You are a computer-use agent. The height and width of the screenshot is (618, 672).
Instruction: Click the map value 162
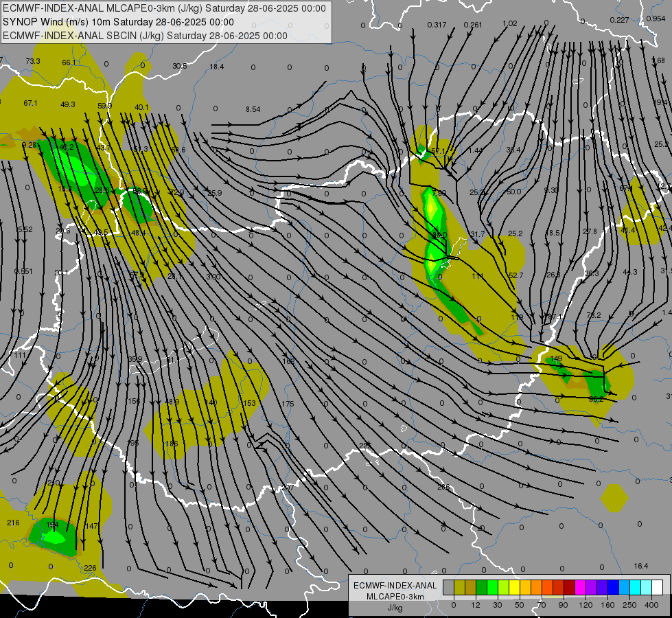click(288, 361)
